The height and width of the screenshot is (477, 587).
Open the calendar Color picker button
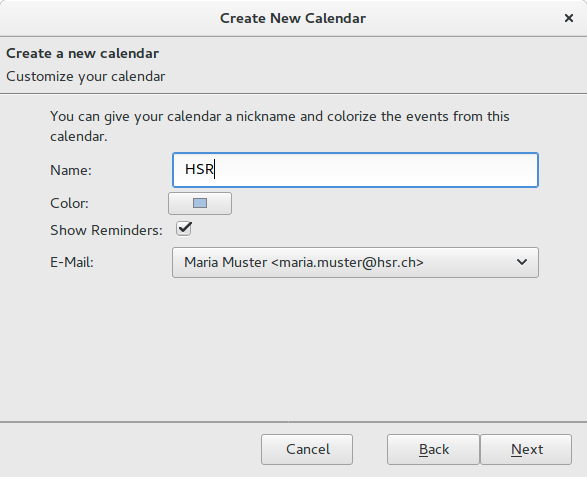(x=200, y=204)
